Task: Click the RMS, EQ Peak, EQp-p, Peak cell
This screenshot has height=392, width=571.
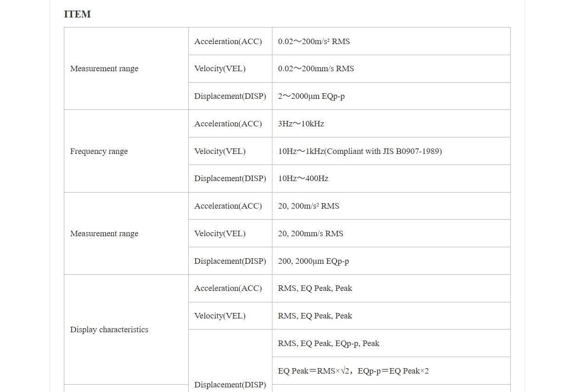Action: click(391, 343)
